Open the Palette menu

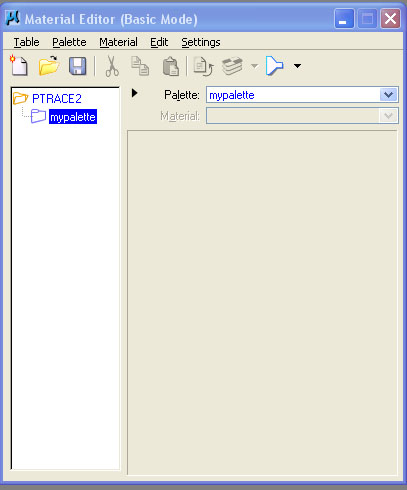click(69, 42)
